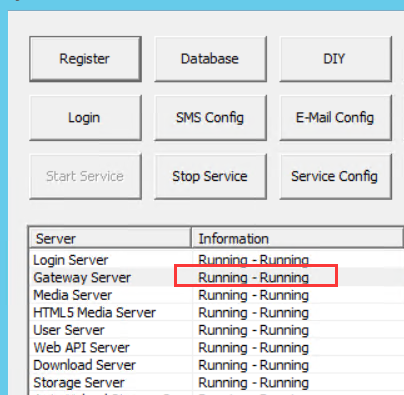
Task: Open the Database settings button
Action: click(210, 59)
